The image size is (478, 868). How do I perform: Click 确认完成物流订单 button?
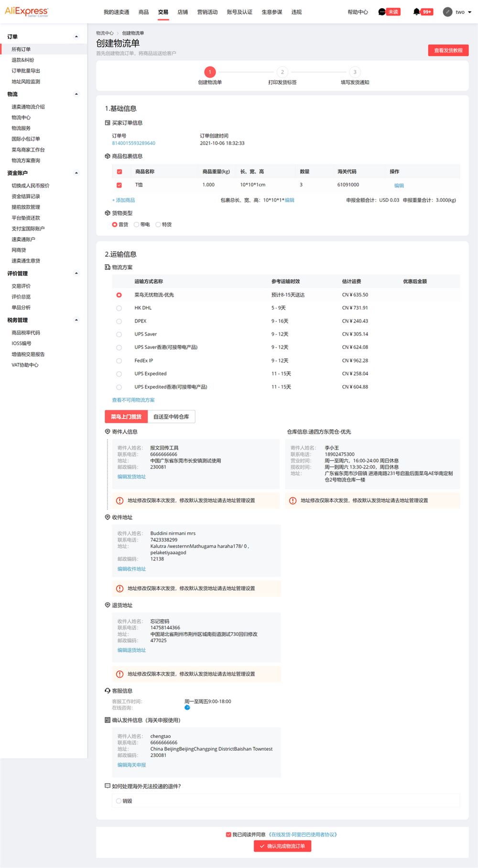coord(282,846)
